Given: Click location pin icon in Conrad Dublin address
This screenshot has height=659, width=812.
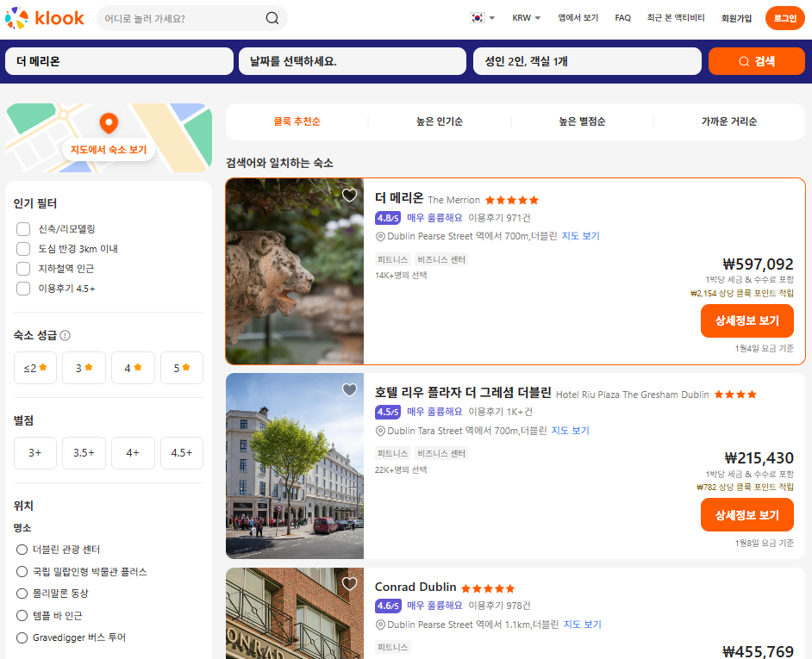Looking at the screenshot, I should tap(380, 625).
